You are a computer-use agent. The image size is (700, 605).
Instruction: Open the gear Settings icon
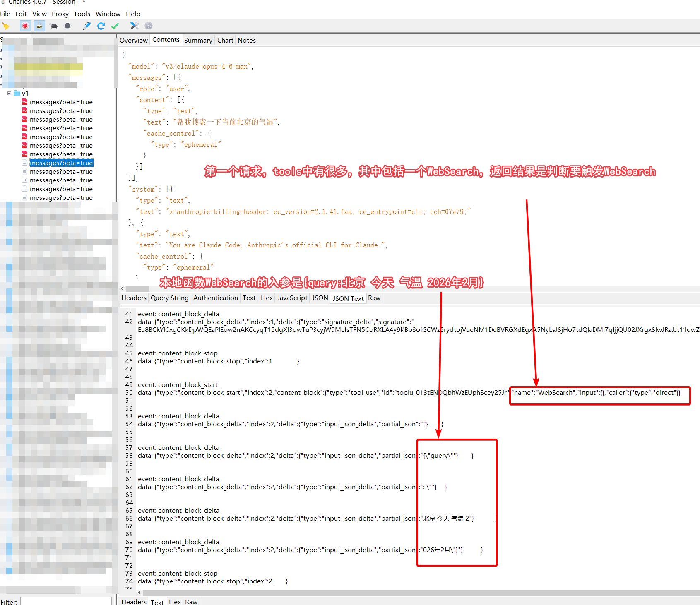(x=149, y=26)
